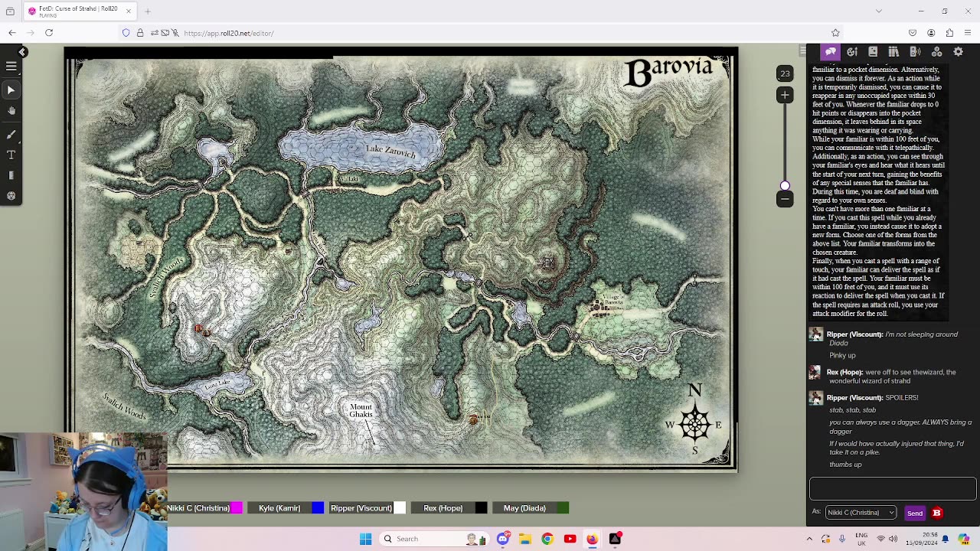The width and height of the screenshot is (980, 551).
Task: Select the Text tool
Action: (x=11, y=155)
